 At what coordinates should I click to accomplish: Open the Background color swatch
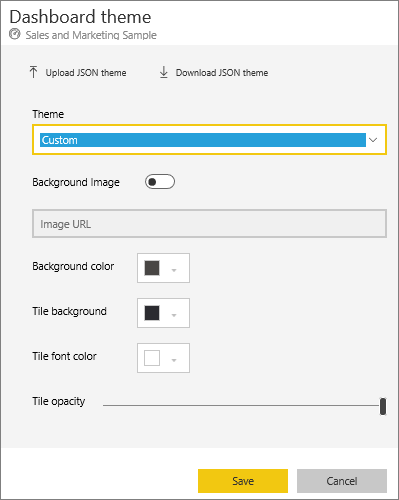point(152,268)
